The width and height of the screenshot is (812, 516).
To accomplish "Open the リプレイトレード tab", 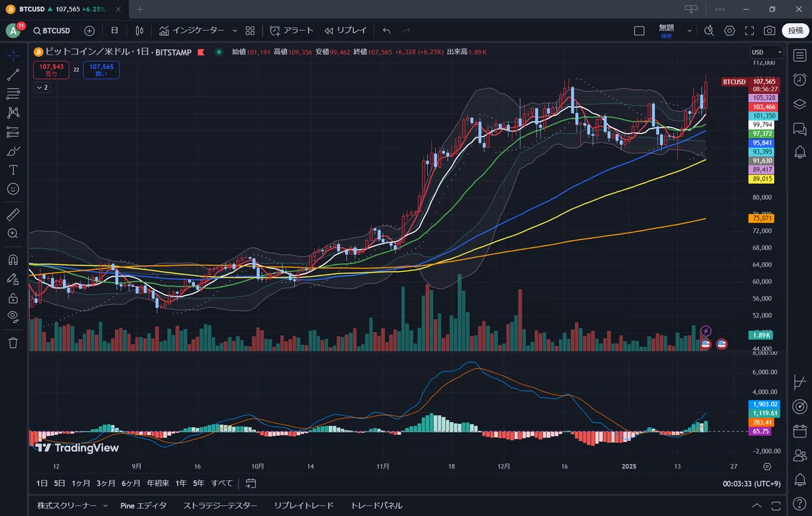I will tap(303, 505).
